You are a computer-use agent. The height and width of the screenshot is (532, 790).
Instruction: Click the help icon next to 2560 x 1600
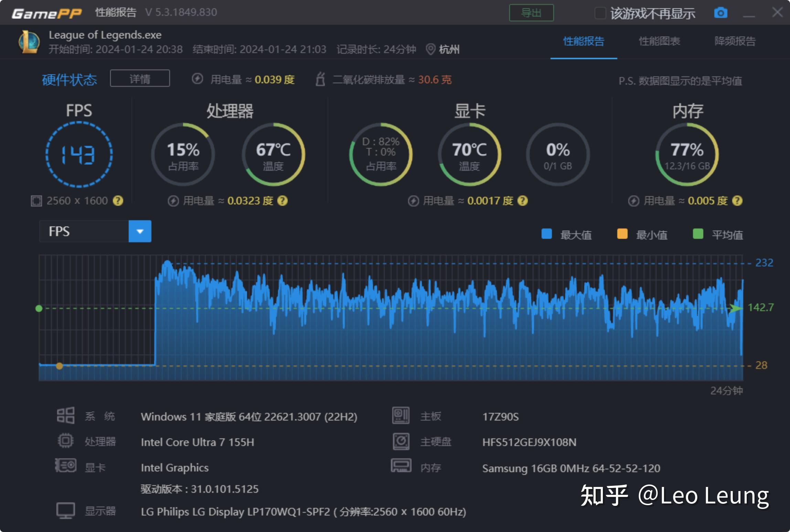[x=118, y=201]
